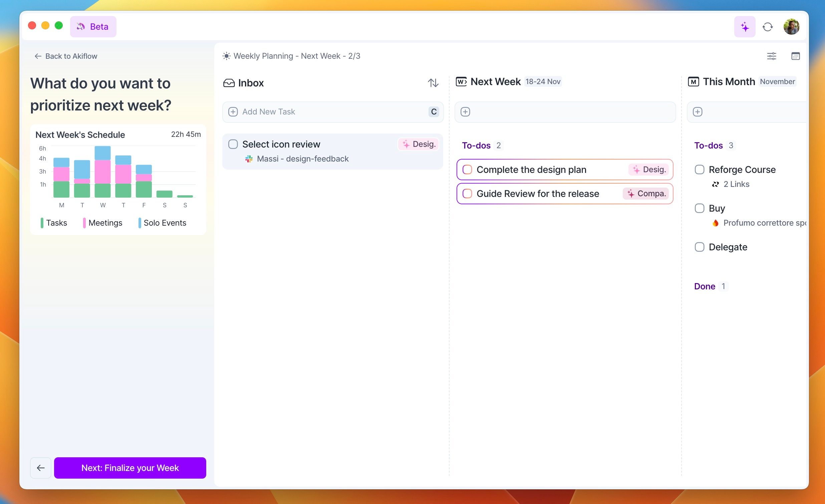
Task: Check the Reforge Course task
Action: (699, 170)
